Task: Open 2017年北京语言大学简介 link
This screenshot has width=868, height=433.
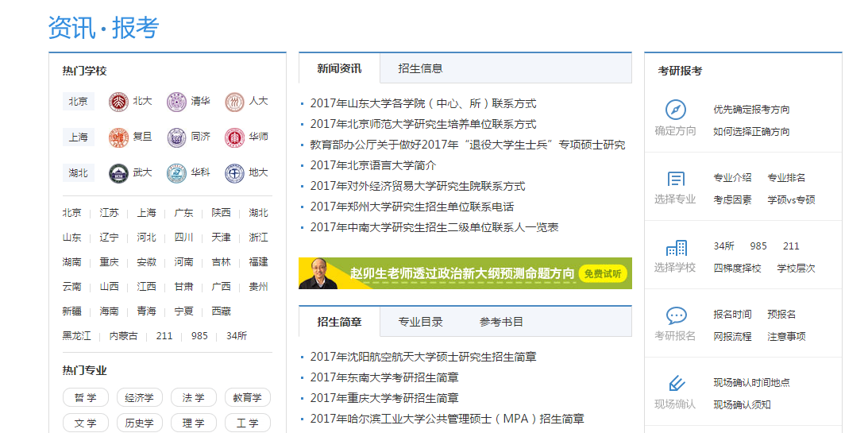Action: coord(373,165)
